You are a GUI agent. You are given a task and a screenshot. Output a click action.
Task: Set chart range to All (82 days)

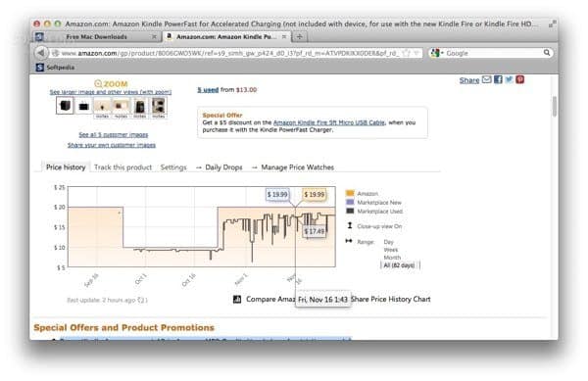399,265
